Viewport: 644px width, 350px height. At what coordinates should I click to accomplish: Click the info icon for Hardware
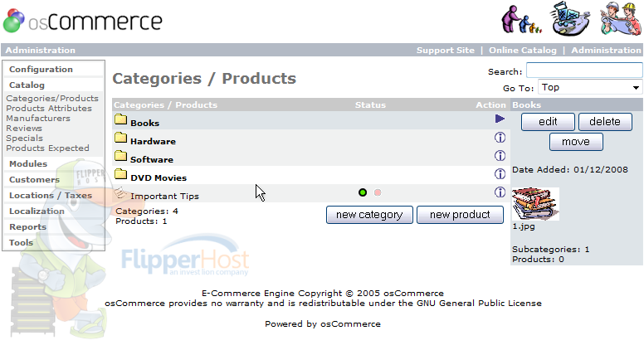[x=500, y=138]
